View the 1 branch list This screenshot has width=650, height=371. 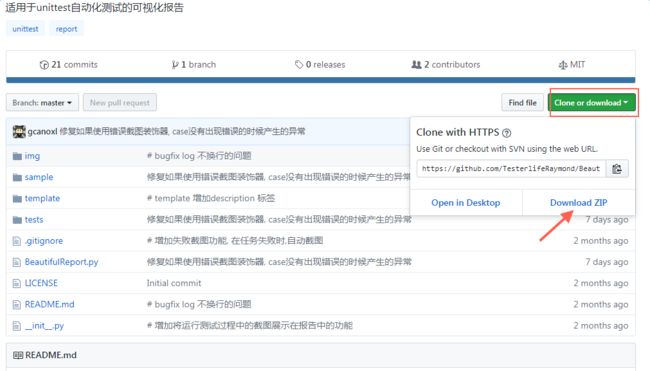pyautogui.click(x=194, y=65)
